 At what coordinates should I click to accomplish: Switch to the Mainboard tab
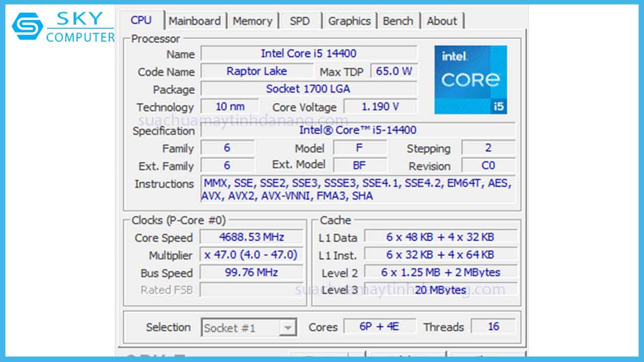(195, 21)
